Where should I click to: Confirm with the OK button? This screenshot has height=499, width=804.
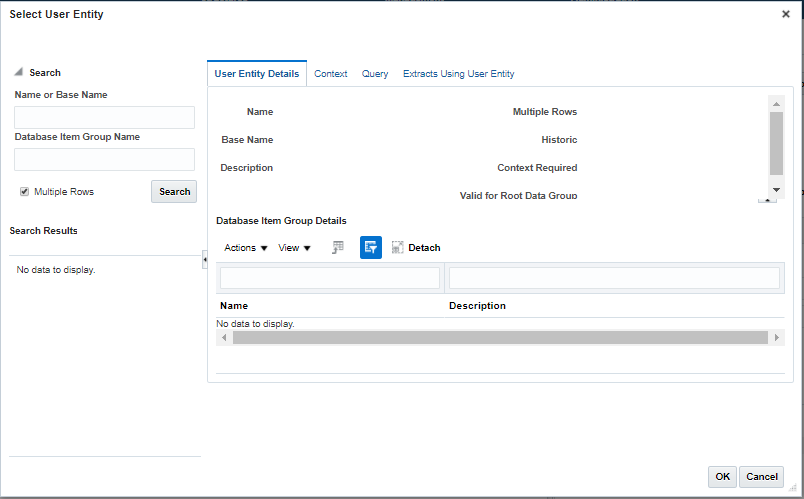(x=722, y=476)
